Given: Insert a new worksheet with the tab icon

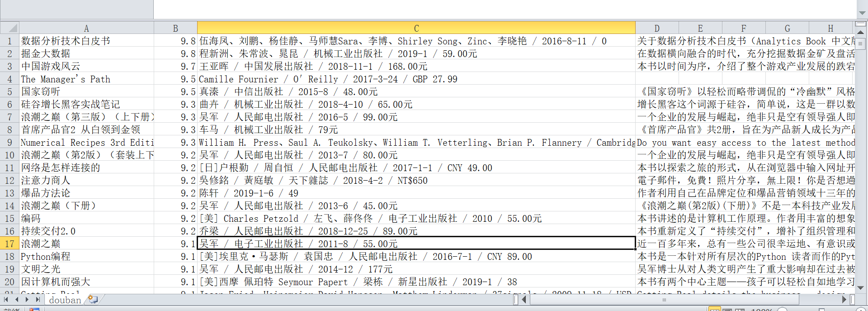Looking at the screenshot, I should [93, 299].
